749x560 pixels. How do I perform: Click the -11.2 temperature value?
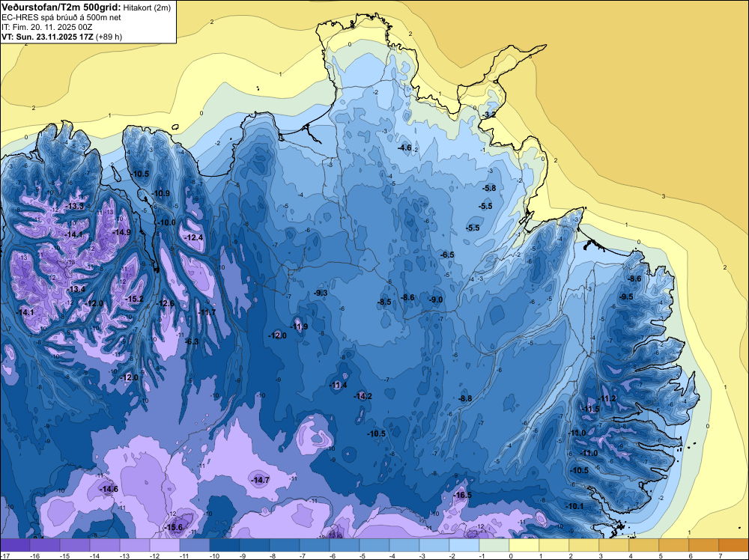[x=607, y=398]
